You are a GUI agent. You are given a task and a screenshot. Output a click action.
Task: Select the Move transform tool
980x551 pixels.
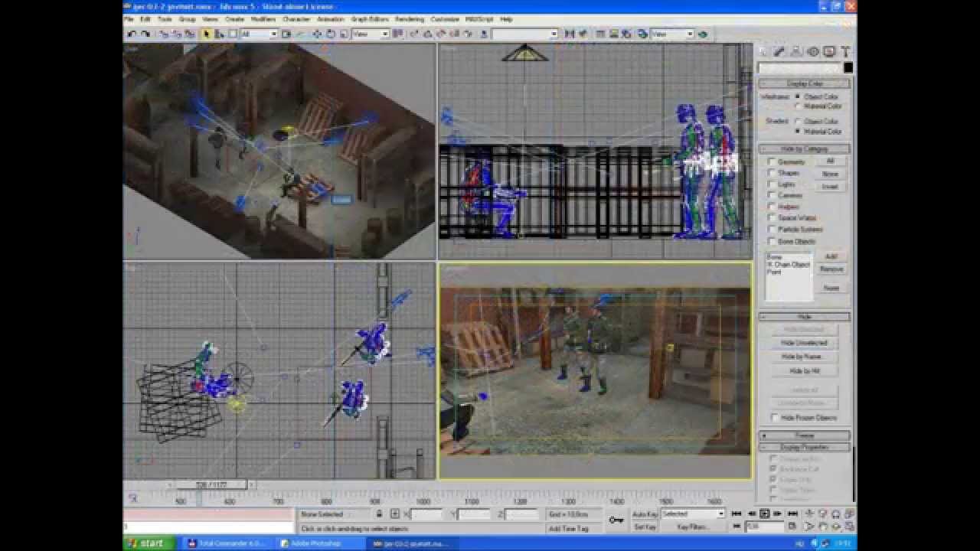[317, 34]
